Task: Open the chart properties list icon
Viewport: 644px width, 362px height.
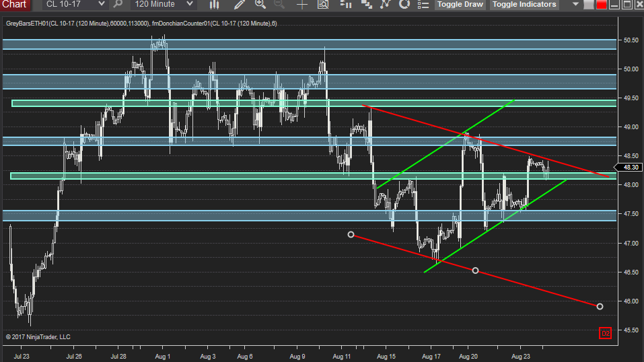Action: (x=423, y=5)
